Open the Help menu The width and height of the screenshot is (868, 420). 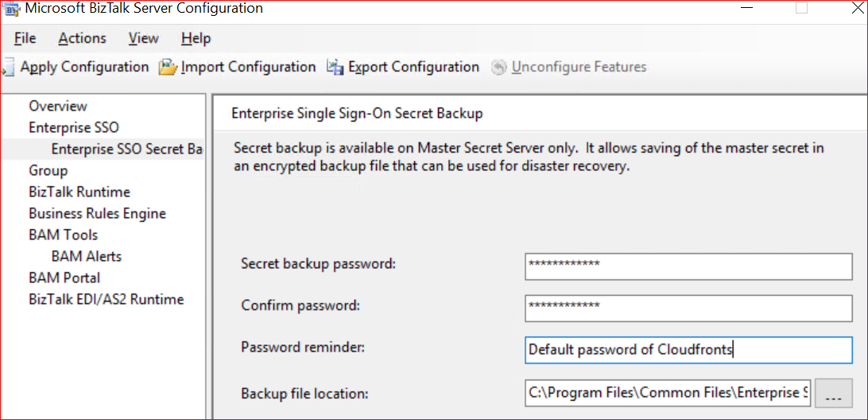pos(196,38)
